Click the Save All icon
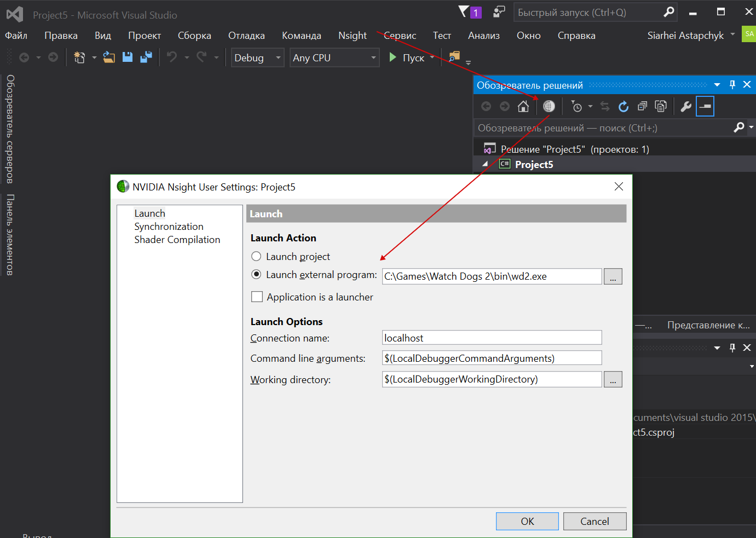 146,57
